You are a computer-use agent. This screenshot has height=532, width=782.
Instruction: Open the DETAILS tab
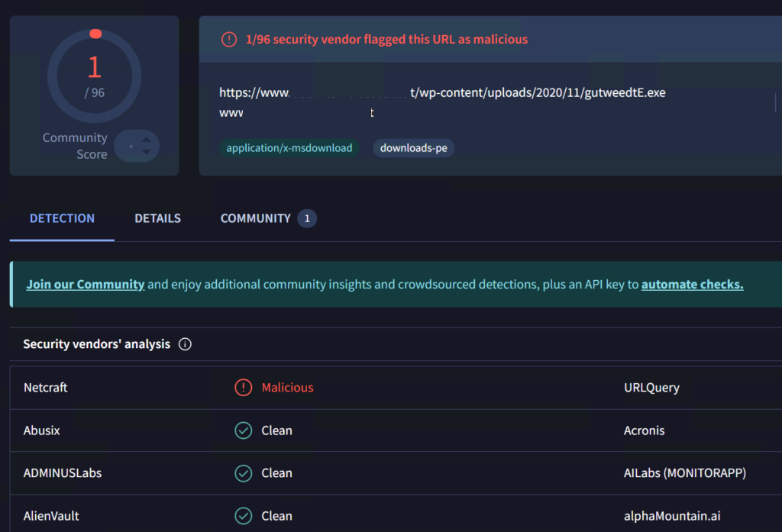point(157,218)
